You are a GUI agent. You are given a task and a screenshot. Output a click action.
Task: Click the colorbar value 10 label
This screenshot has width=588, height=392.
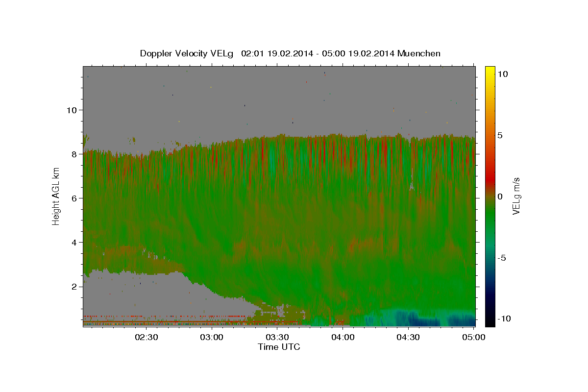click(x=503, y=73)
